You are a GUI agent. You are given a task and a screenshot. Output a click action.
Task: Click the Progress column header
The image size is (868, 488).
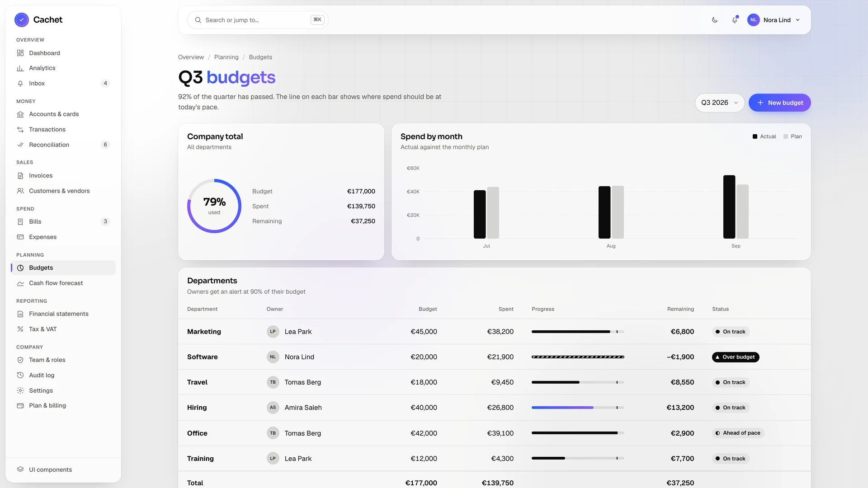pyautogui.click(x=543, y=309)
